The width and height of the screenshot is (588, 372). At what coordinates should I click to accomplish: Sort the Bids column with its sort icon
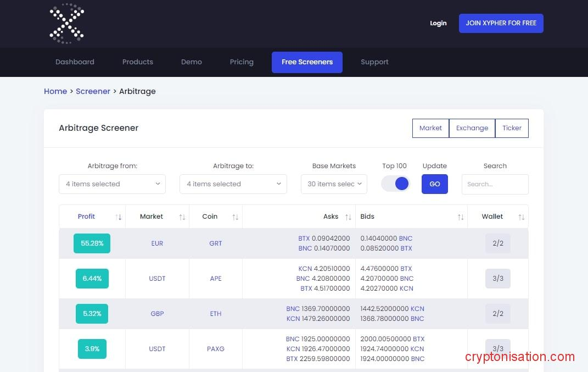pyautogui.click(x=460, y=216)
